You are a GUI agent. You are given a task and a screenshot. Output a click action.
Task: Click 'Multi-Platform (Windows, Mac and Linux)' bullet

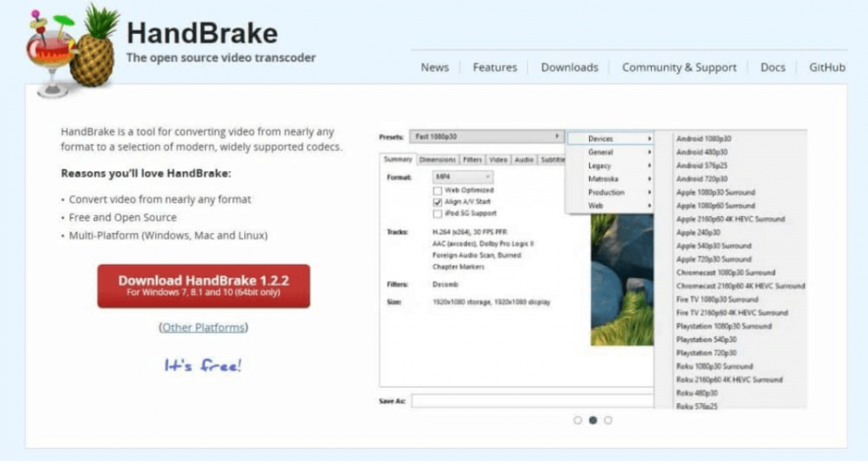coord(168,235)
